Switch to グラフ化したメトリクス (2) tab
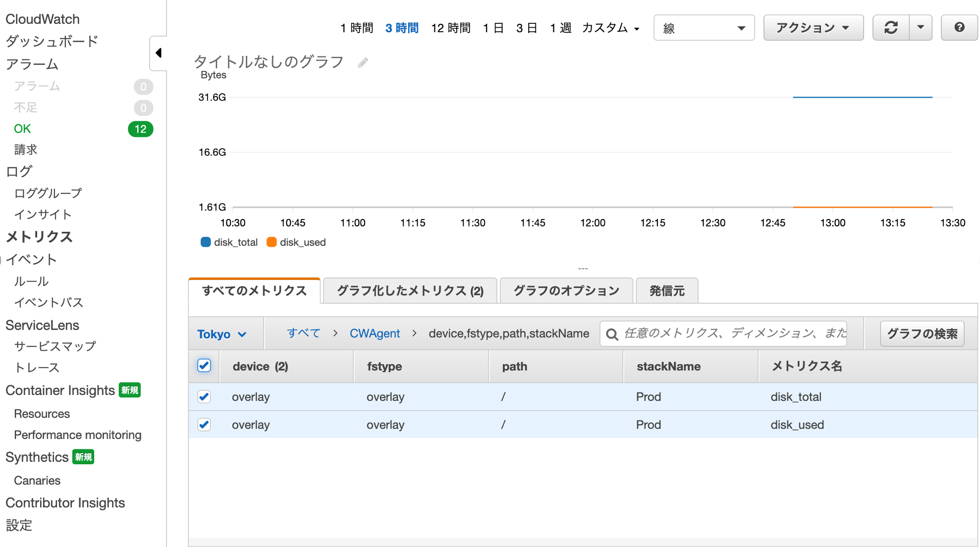Screen dimensions: 980x547 tap(410, 291)
